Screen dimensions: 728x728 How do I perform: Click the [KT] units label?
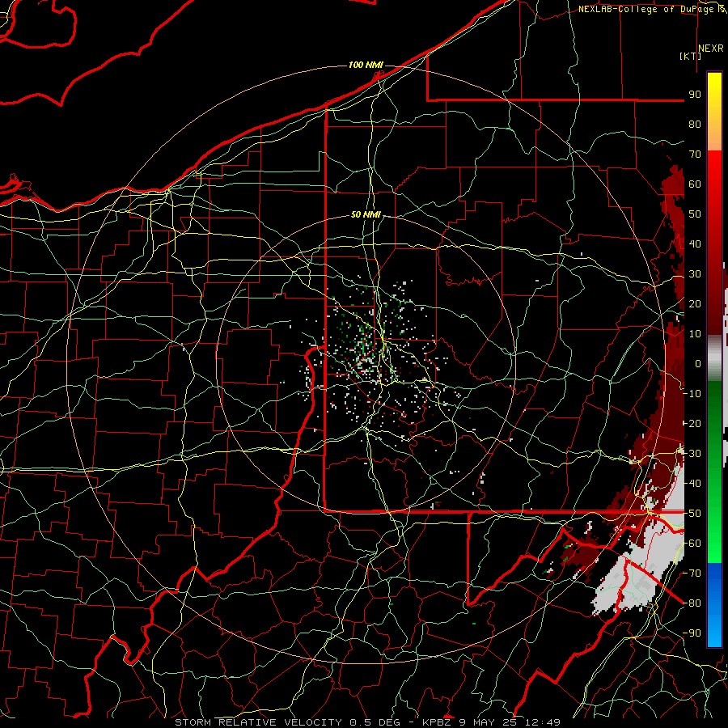[x=691, y=56]
